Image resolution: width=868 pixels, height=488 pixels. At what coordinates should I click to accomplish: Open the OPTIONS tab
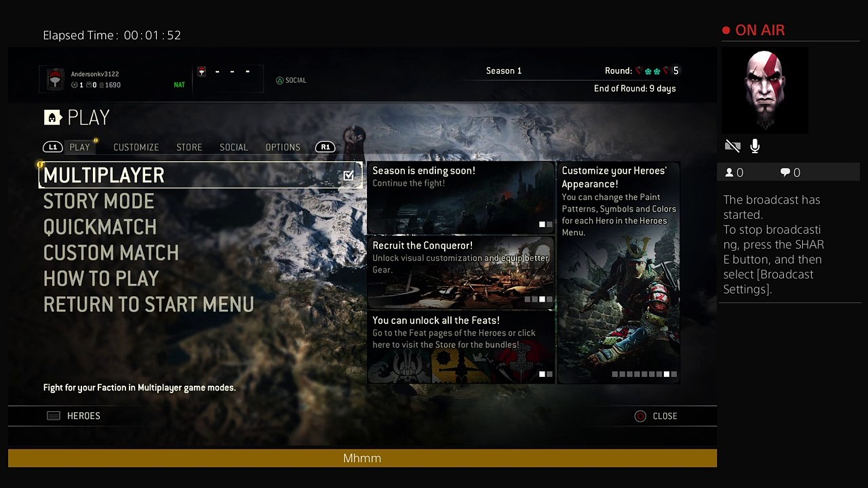(x=283, y=147)
